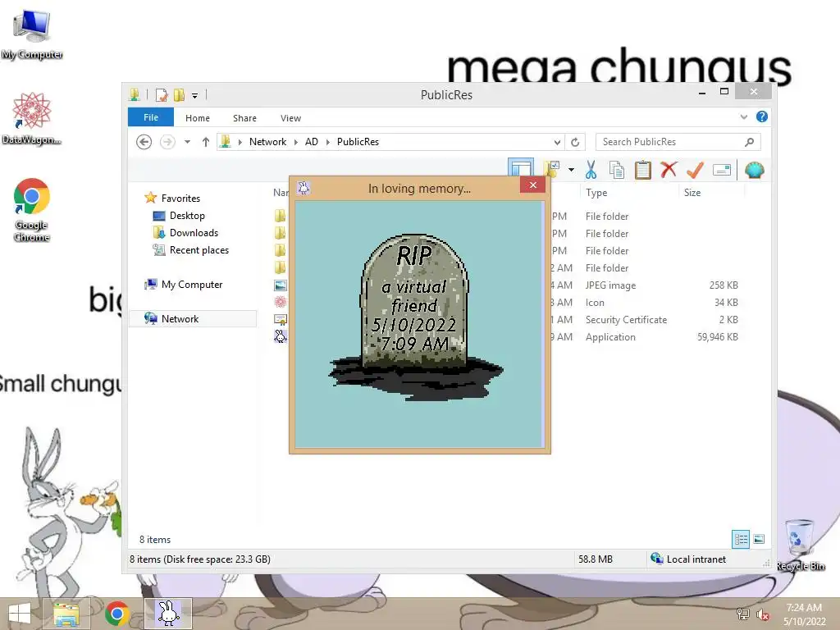Close the In loving memory window
Screen dimensions: 840x630
coord(532,185)
